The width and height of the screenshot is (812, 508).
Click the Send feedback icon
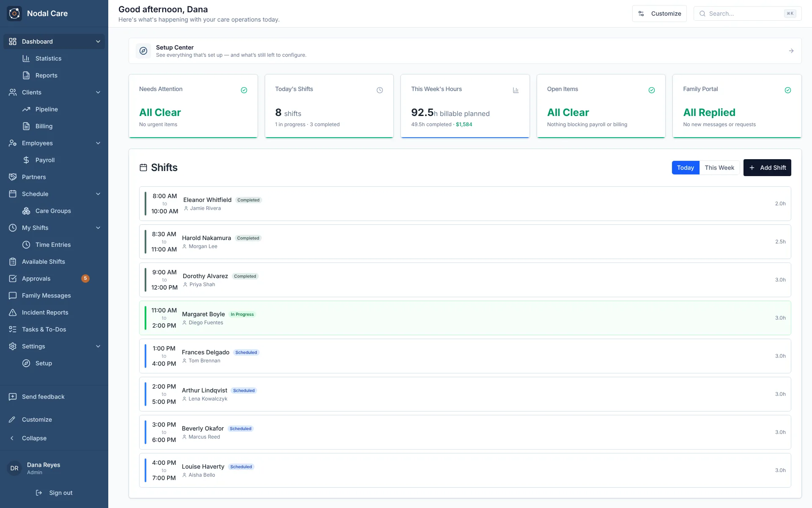[x=13, y=397]
